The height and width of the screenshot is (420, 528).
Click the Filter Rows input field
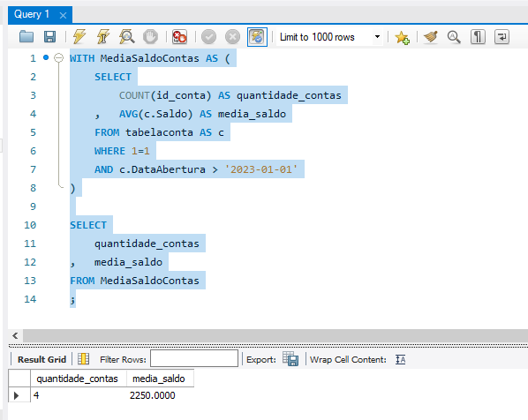tap(194, 359)
